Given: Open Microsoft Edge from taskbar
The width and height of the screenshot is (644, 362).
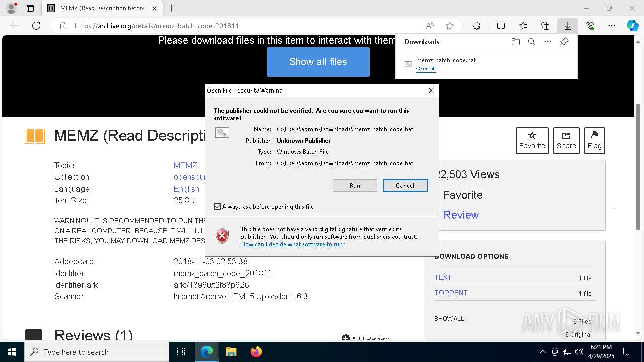Looking at the screenshot, I should click(x=207, y=352).
